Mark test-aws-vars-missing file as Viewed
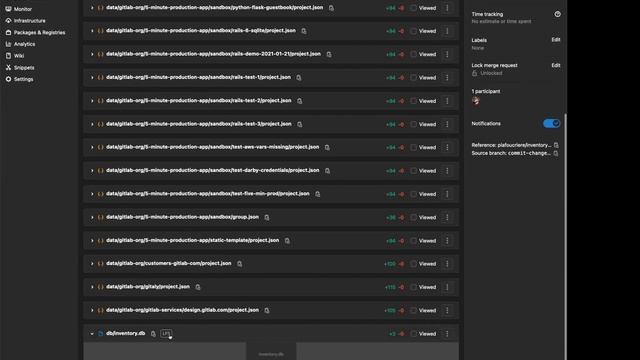Viewport: 640px width, 360px height. pos(413,147)
